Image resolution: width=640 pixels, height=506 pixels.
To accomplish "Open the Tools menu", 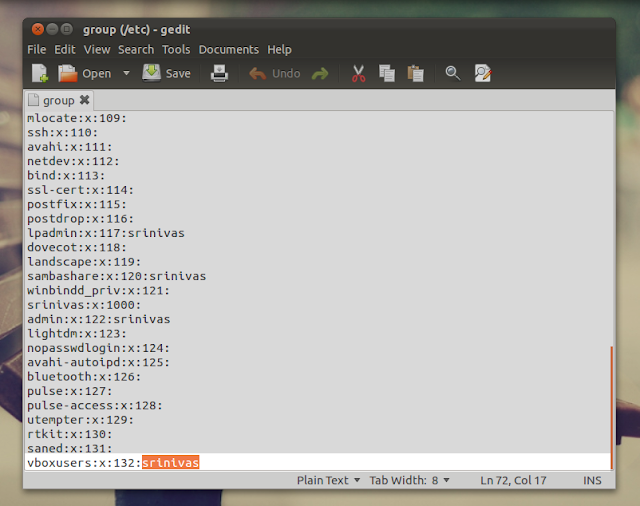I will point(176,49).
